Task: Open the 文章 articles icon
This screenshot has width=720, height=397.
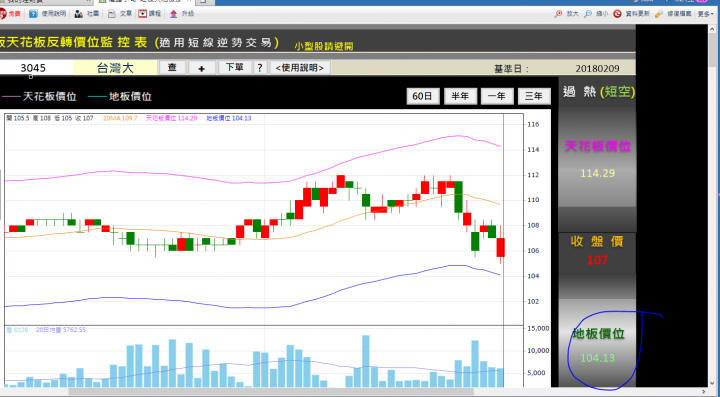Action: (x=112, y=14)
